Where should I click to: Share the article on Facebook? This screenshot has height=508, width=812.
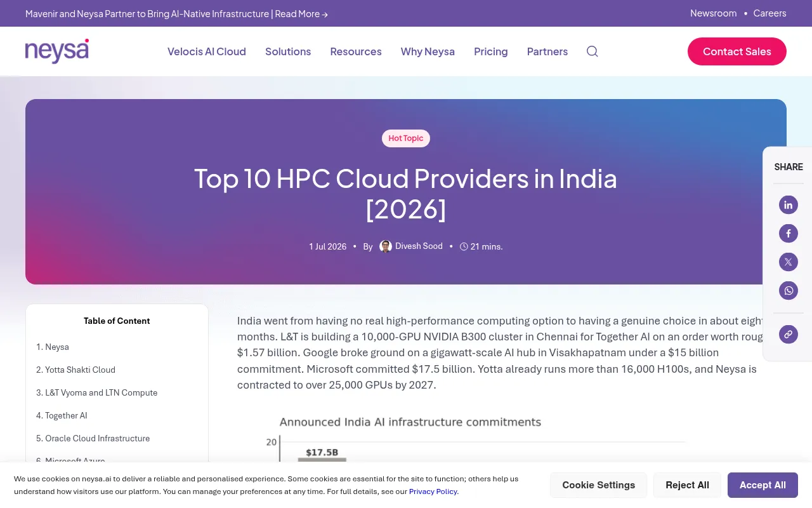[789, 234]
